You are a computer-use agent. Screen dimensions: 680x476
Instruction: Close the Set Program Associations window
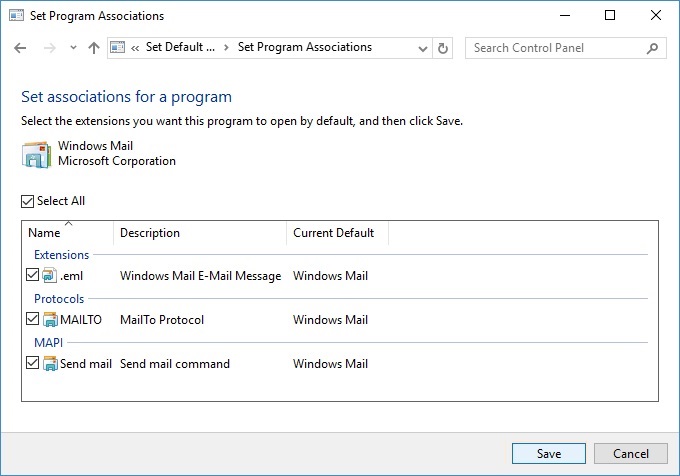pos(656,16)
